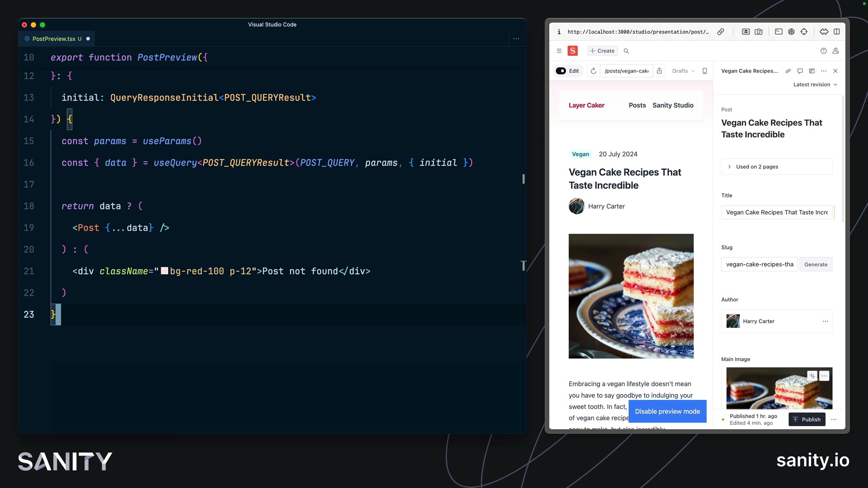Close the Vegan Cake Recipes document pane
The image size is (868, 488).
(835, 71)
